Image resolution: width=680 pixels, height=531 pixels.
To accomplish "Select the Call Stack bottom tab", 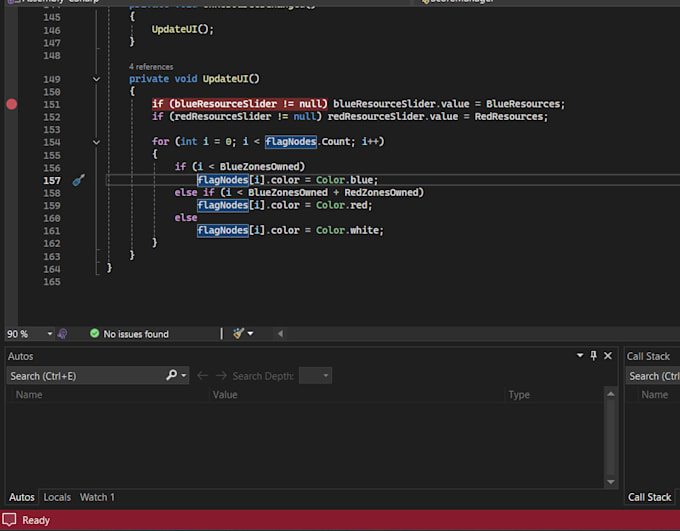I will 649,497.
